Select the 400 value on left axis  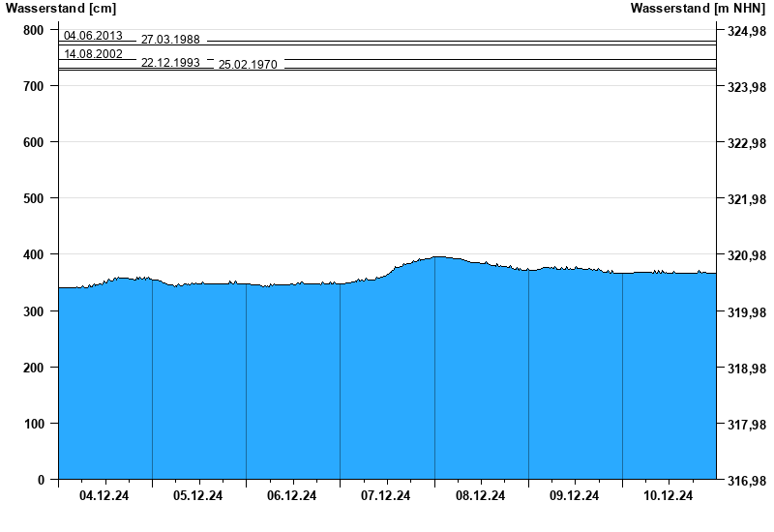coord(34,254)
